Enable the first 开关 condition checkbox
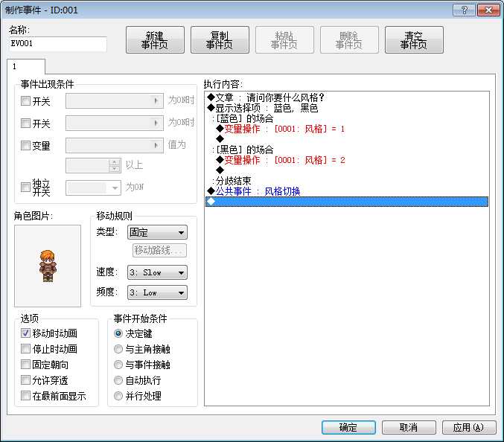504x442 pixels. point(25,101)
